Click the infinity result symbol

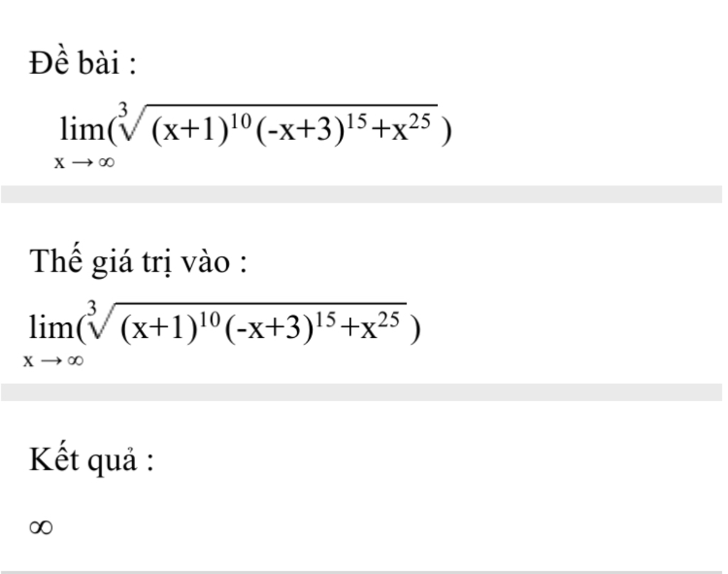point(41,528)
